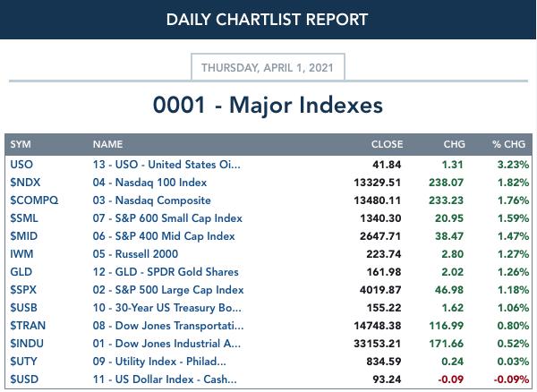The width and height of the screenshot is (537, 392).
Task: Open the Russell 2000 chart link
Action: pyautogui.click(x=135, y=254)
